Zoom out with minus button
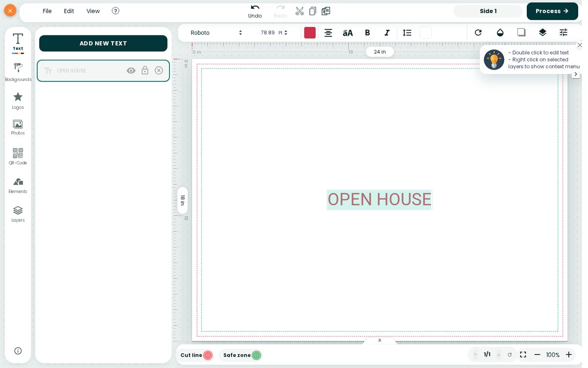 click(538, 355)
